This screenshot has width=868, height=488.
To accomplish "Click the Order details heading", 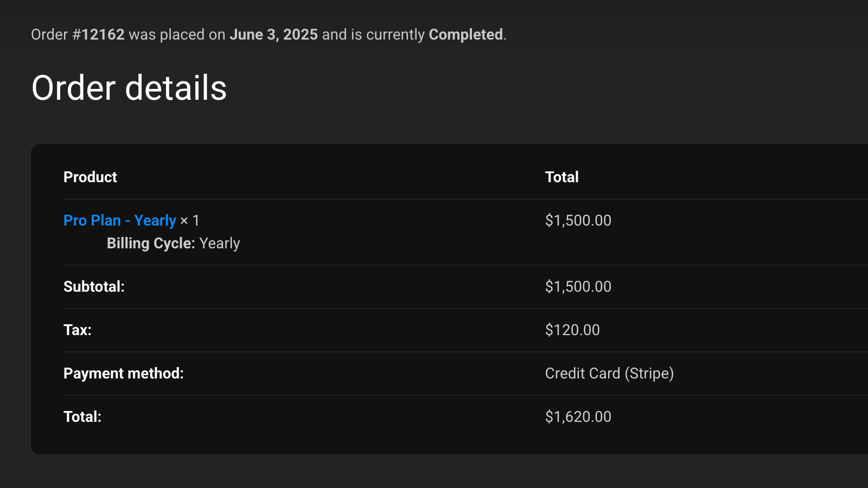I will point(129,88).
